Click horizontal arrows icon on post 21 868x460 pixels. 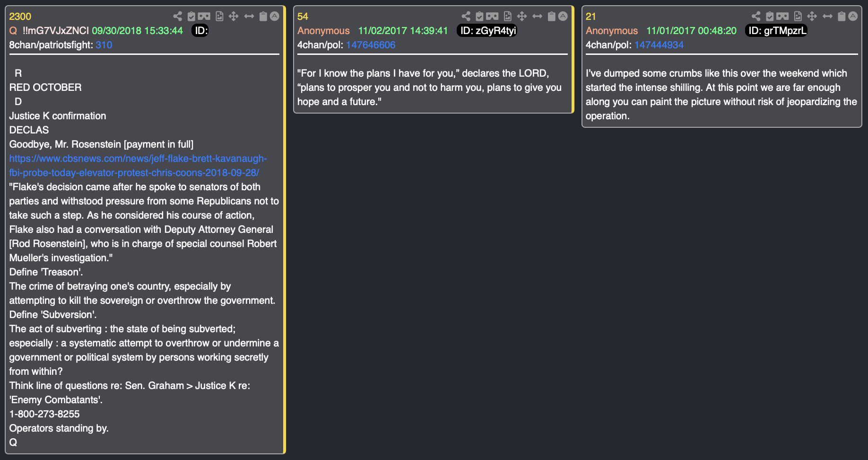click(x=828, y=17)
